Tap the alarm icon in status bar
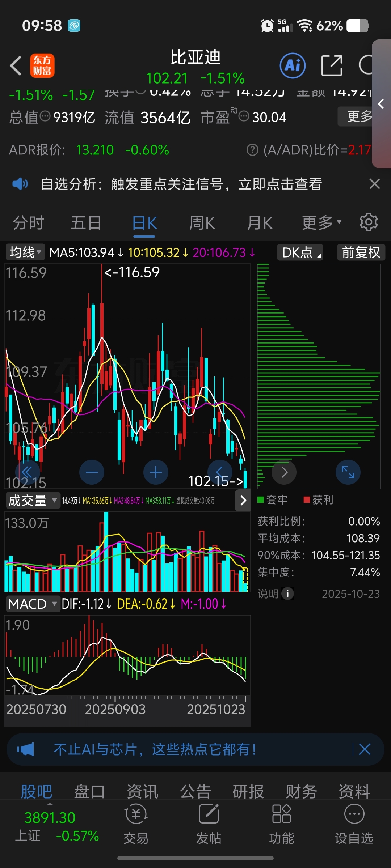The height and width of the screenshot is (868, 391). 267,26
